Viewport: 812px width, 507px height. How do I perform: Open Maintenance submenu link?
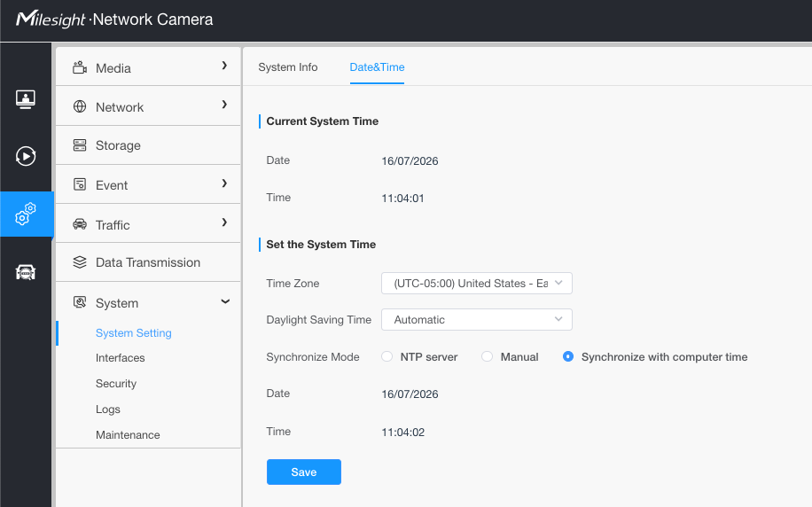(128, 435)
